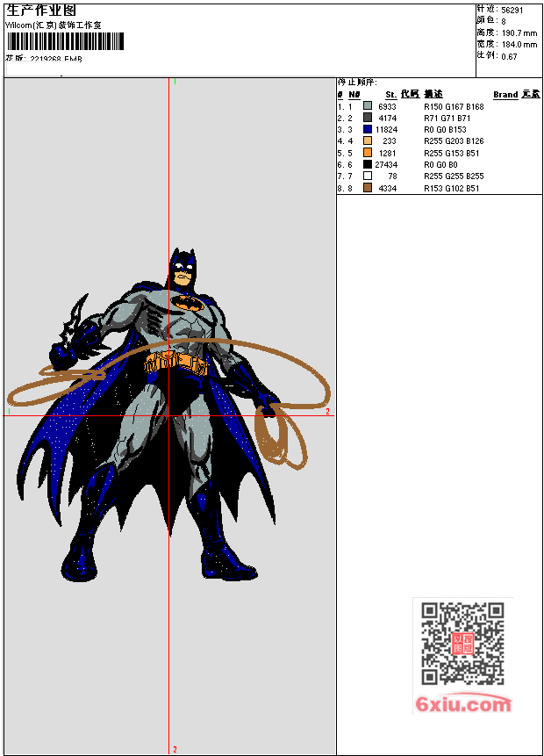This screenshot has width=544, height=756.
Task: Select the navy blue swatch in row 3
Action: 368,129
